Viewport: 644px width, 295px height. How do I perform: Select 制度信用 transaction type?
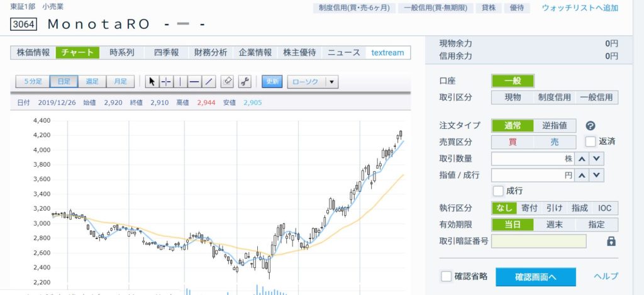tap(555, 97)
